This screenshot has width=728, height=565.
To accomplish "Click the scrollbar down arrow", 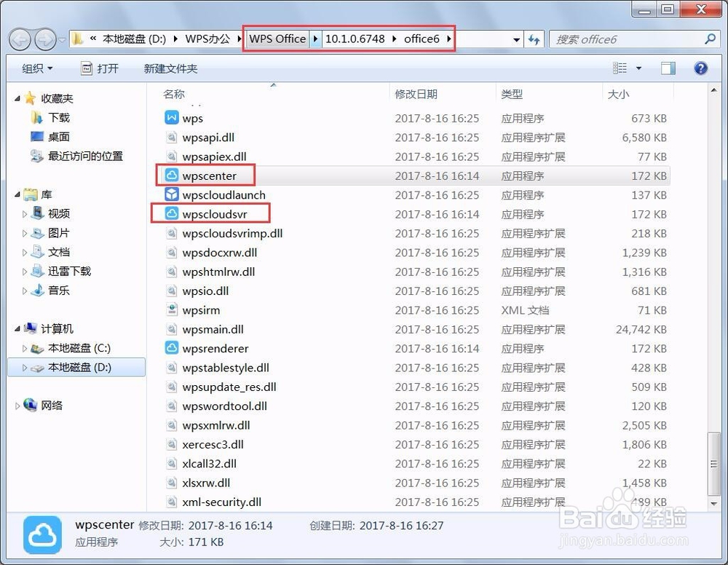I will [714, 504].
